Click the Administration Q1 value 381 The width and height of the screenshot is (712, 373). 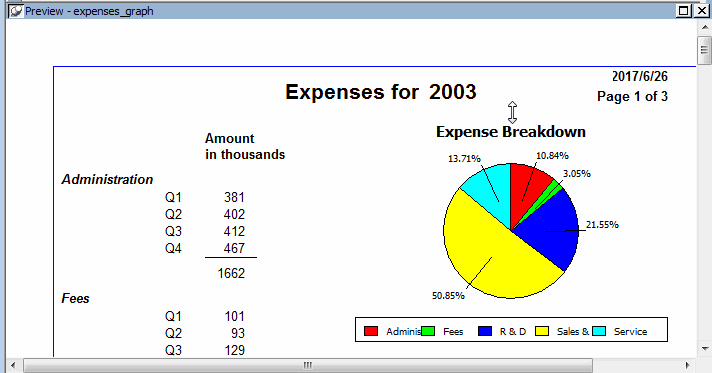pyautogui.click(x=234, y=197)
